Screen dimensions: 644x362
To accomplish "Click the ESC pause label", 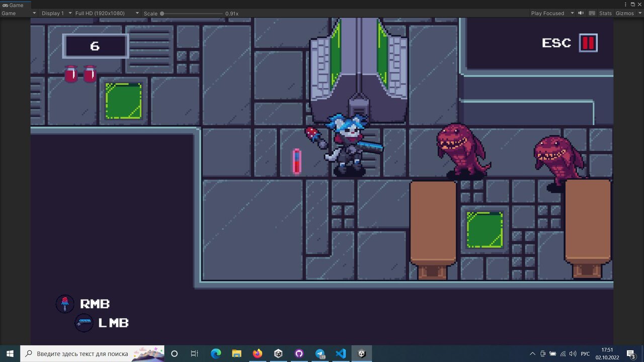I will (x=556, y=43).
